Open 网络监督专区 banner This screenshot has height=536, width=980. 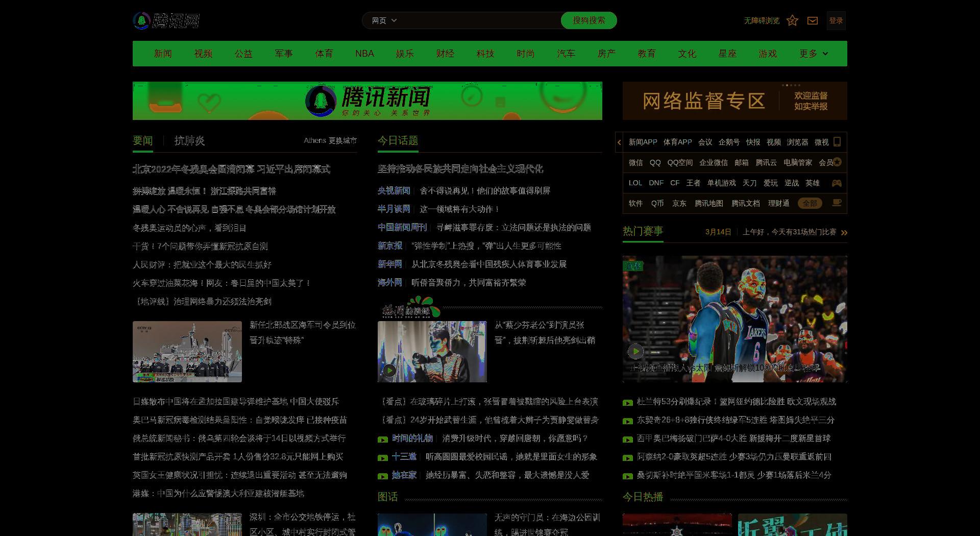[x=735, y=101]
